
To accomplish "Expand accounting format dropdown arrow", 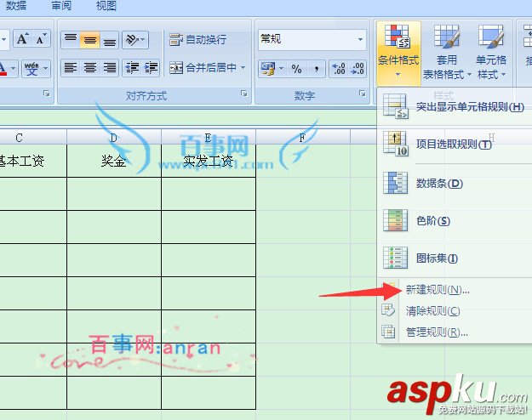I will pyautogui.click(x=281, y=69).
